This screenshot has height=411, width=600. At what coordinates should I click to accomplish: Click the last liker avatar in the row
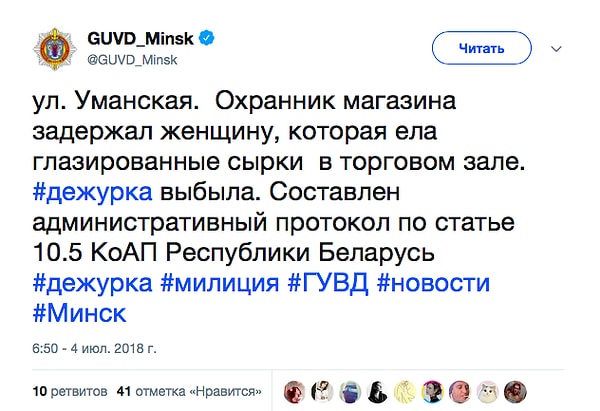514,391
